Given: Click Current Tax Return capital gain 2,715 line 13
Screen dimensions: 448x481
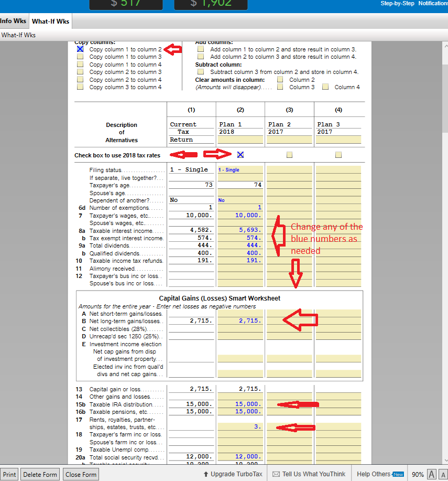Looking at the screenshot, I should 191,389.
